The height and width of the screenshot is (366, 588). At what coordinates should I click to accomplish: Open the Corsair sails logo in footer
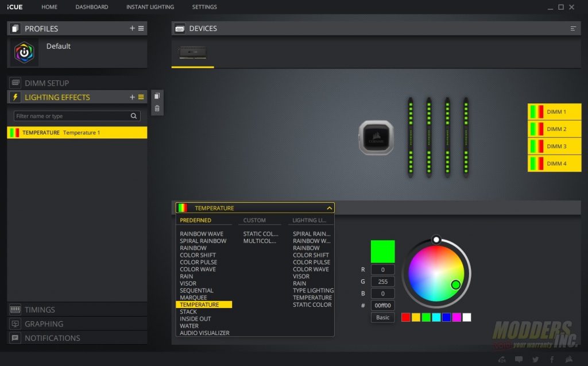(569, 359)
